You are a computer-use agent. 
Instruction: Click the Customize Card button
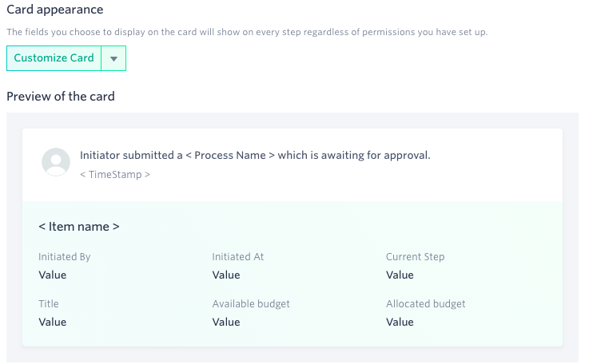(x=54, y=58)
